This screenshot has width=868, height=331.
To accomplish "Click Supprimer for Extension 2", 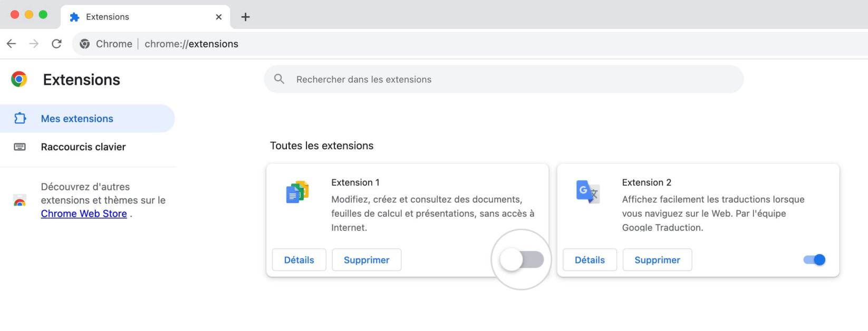I will tap(657, 260).
